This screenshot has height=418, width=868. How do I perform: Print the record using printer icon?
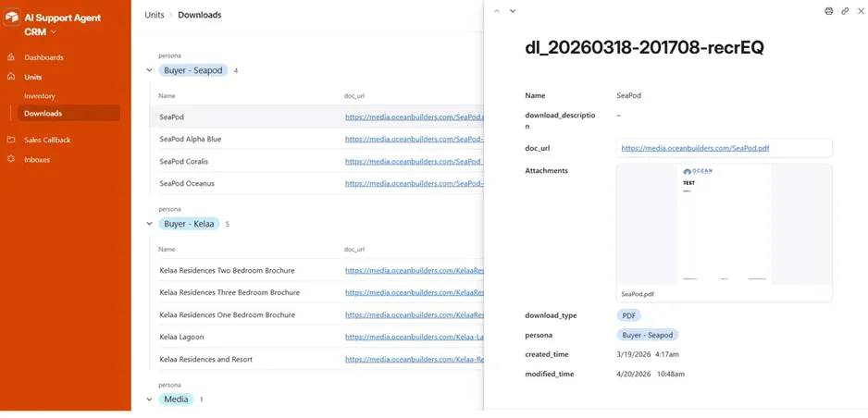pyautogui.click(x=829, y=11)
